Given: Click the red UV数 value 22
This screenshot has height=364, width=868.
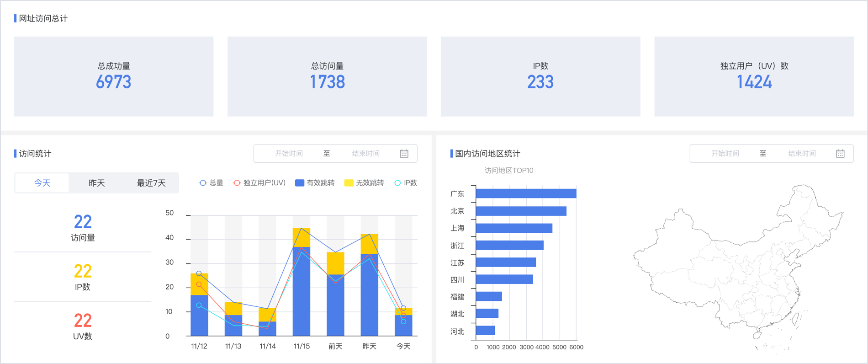Looking at the screenshot, I should pos(83,321).
